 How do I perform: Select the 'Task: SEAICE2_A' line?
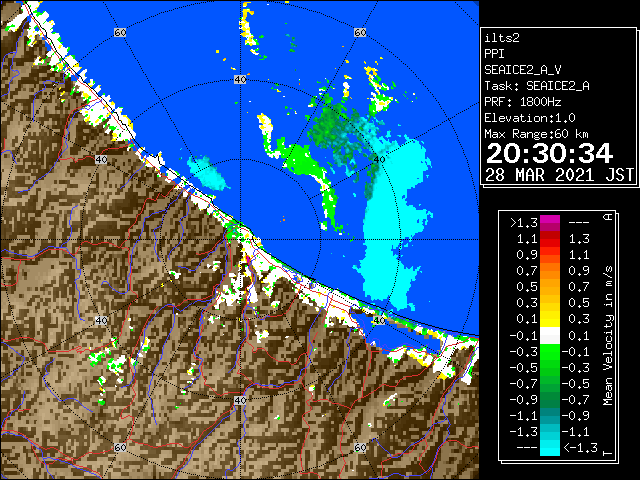[537, 86]
